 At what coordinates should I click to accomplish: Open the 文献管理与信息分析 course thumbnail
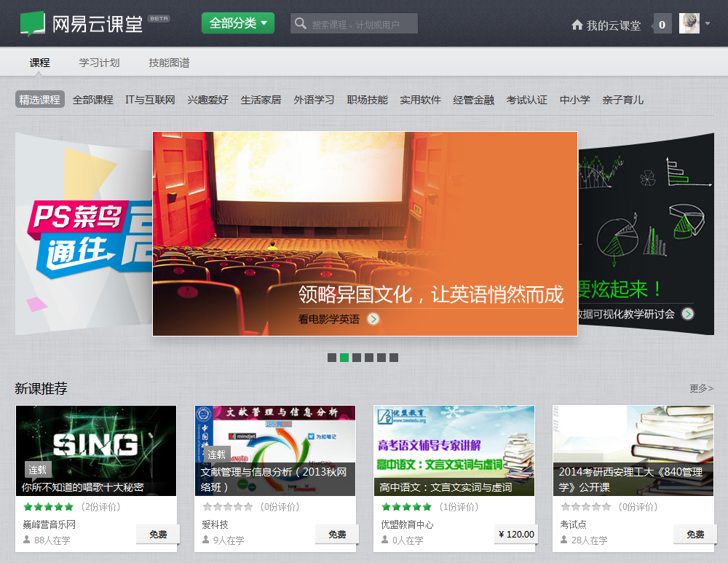275,450
